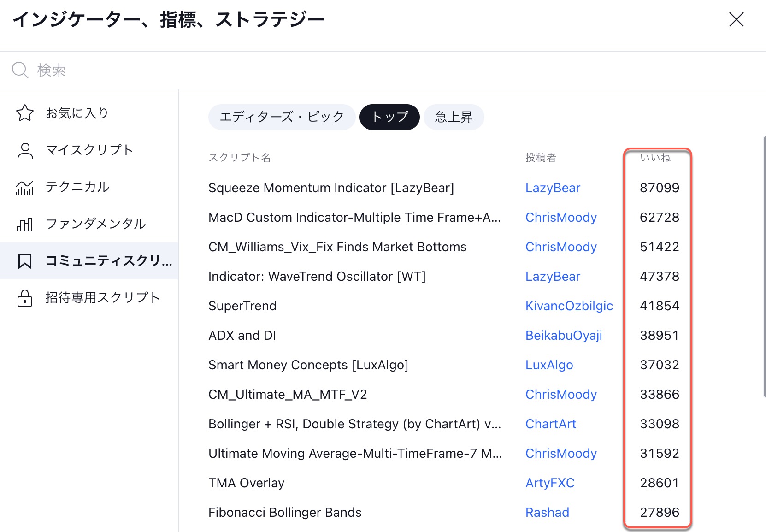Click the community scripts bookmark icon
The width and height of the screenshot is (766, 532).
pyautogui.click(x=25, y=261)
